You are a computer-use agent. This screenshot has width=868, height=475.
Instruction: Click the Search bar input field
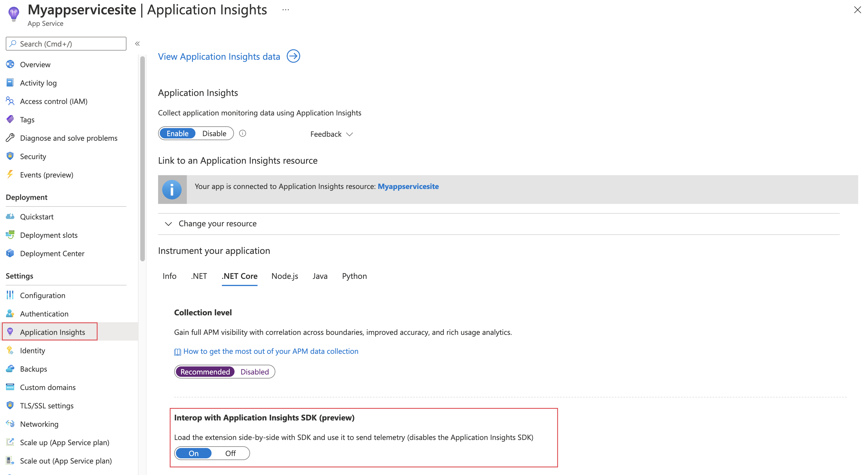click(66, 43)
